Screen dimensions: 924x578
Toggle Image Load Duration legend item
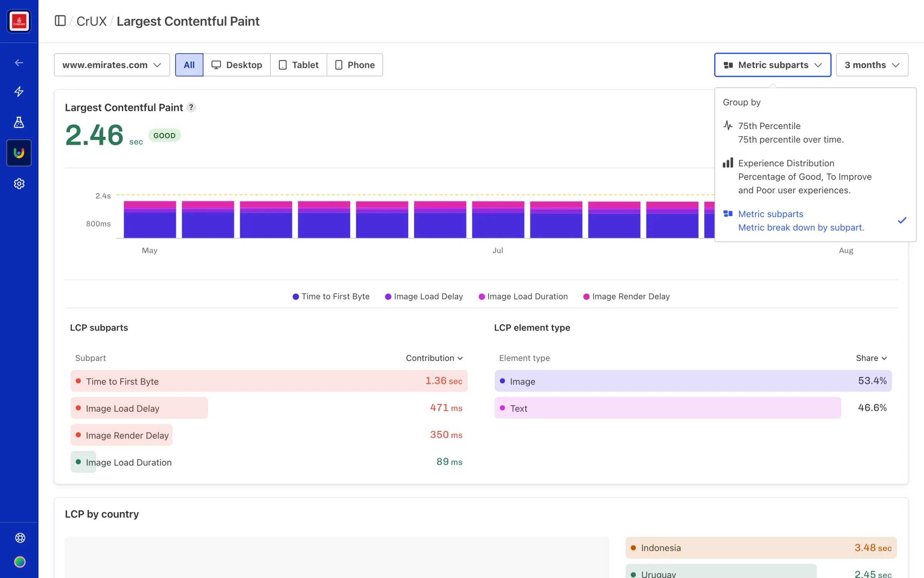pyautogui.click(x=523, y=296)
